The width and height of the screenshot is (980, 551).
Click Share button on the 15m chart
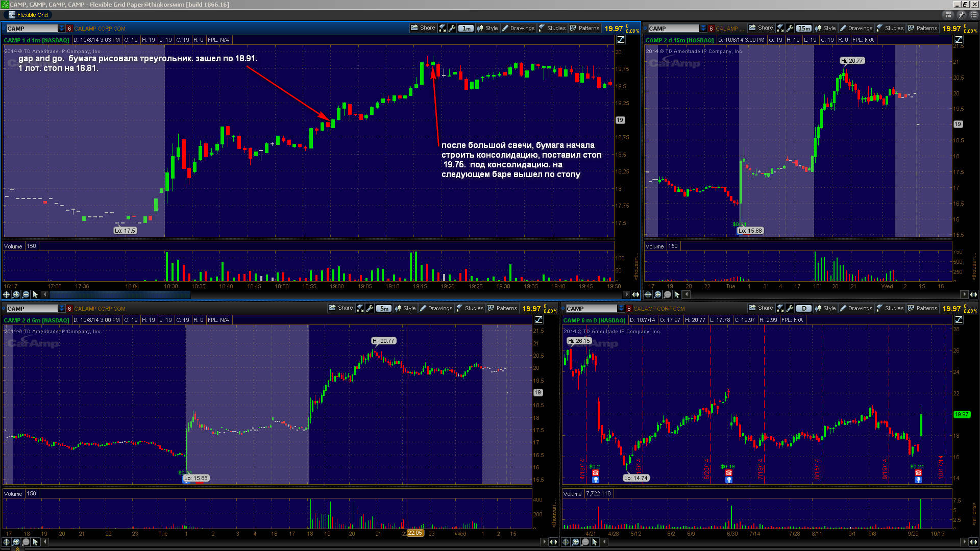point(761,28)
